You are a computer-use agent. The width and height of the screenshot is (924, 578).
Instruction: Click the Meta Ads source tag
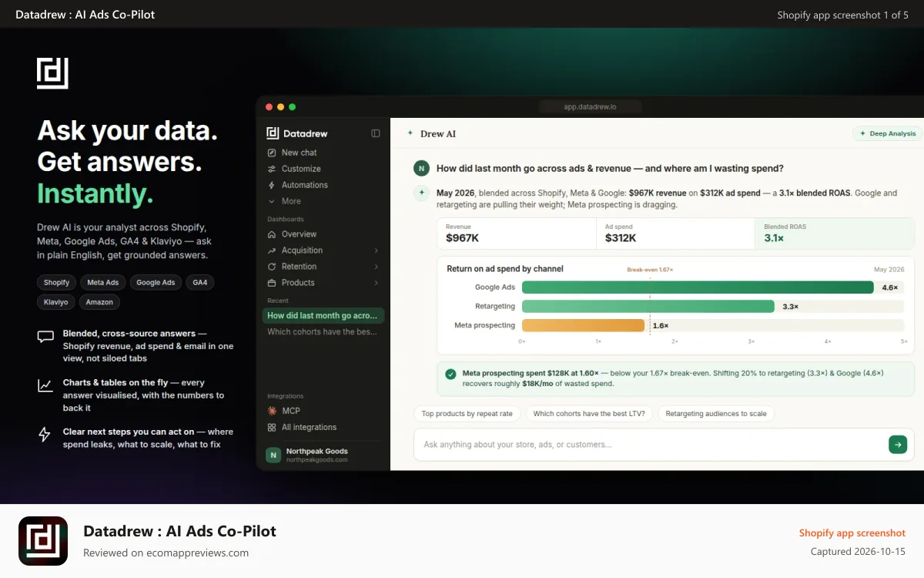[102, 283]
